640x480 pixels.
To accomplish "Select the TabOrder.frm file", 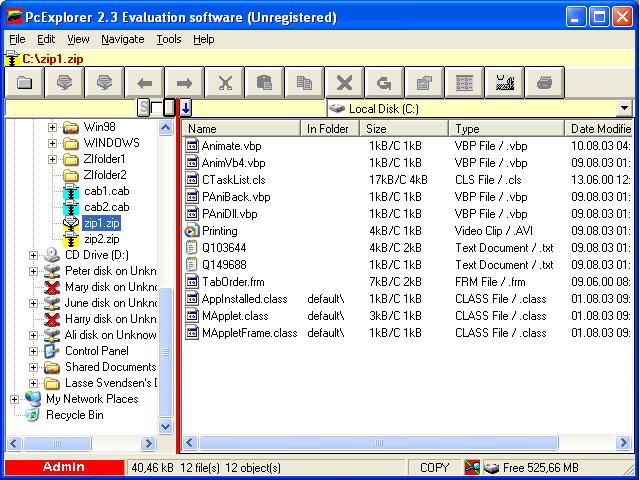I will pos(233,282).
